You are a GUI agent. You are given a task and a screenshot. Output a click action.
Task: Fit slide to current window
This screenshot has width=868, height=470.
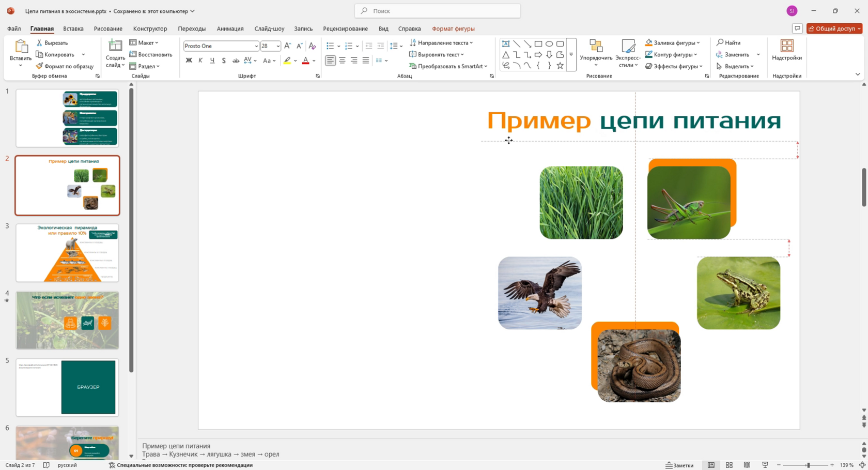(862, 465)
